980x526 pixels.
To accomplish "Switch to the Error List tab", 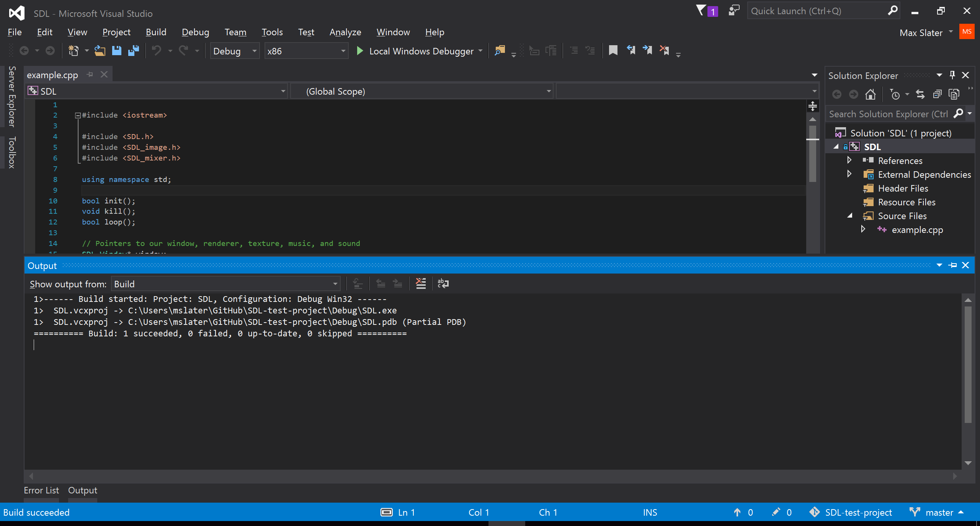I will pyautogui.click(x=41, y=490).
